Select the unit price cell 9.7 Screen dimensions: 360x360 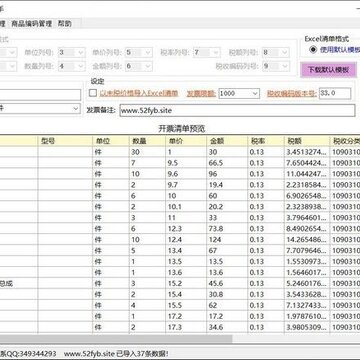[x=186, y=185]
